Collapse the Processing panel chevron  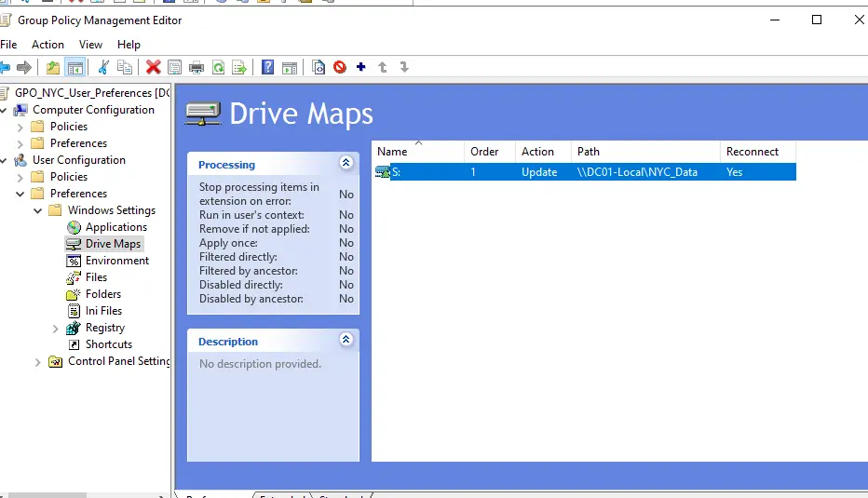point(346,163)
